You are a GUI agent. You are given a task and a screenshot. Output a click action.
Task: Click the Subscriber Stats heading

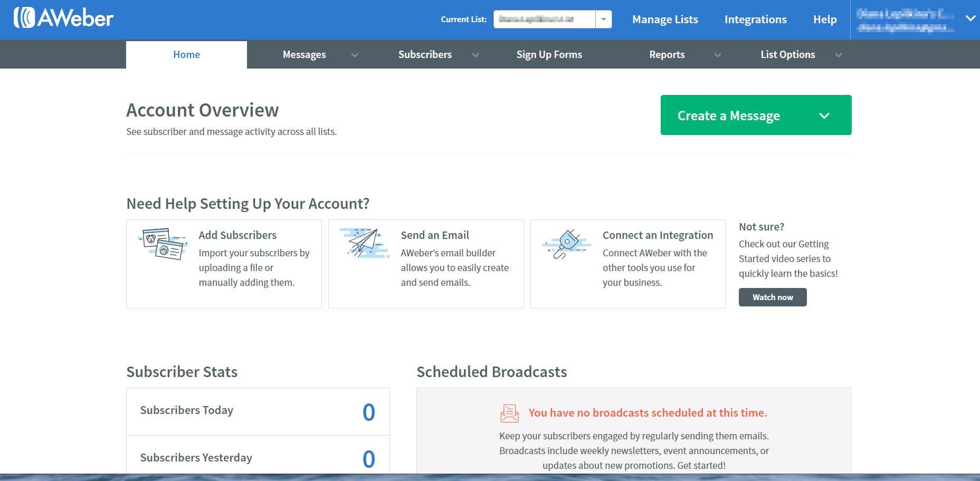[x=182, y=372]
